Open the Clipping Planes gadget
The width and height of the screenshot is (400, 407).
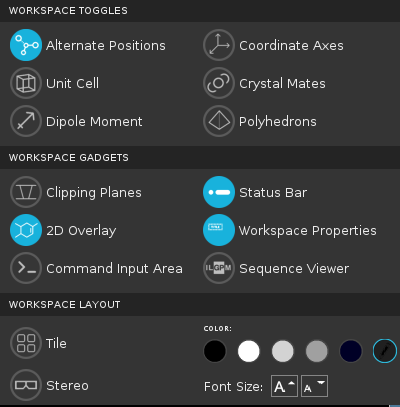26,192
